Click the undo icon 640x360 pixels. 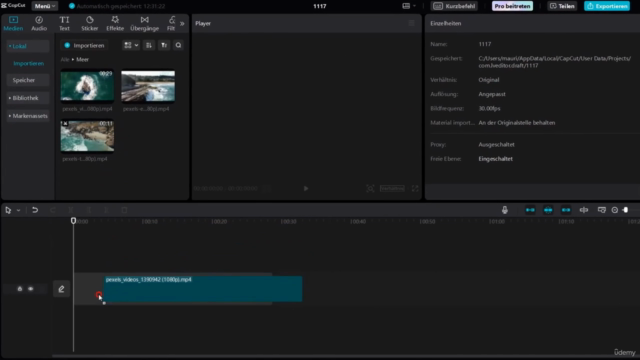click(35, 210)
